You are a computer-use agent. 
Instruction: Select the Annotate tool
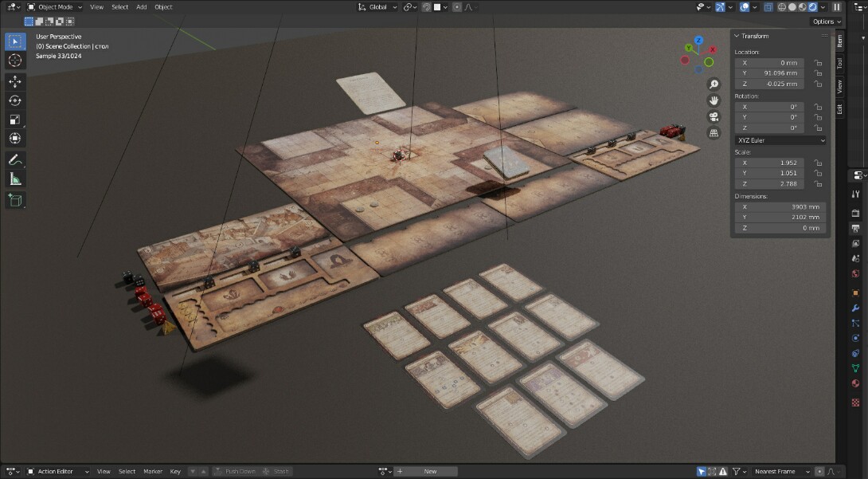click(15, 160)
